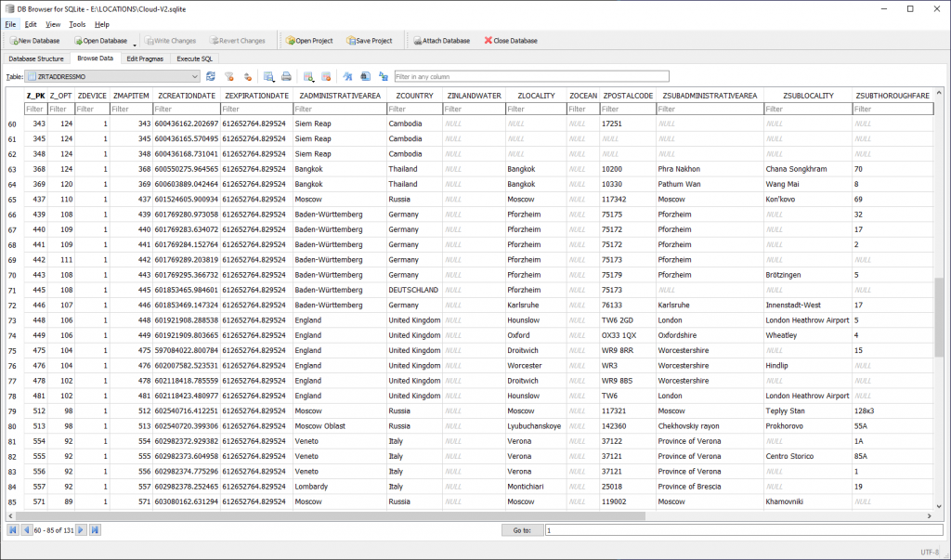
Task: Refresh the table data
Action: pos(212,77)
